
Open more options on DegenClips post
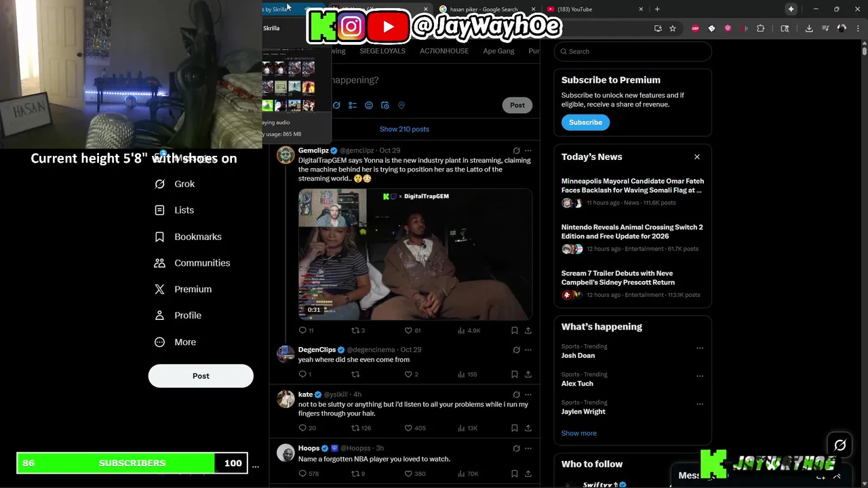(528, 350)
